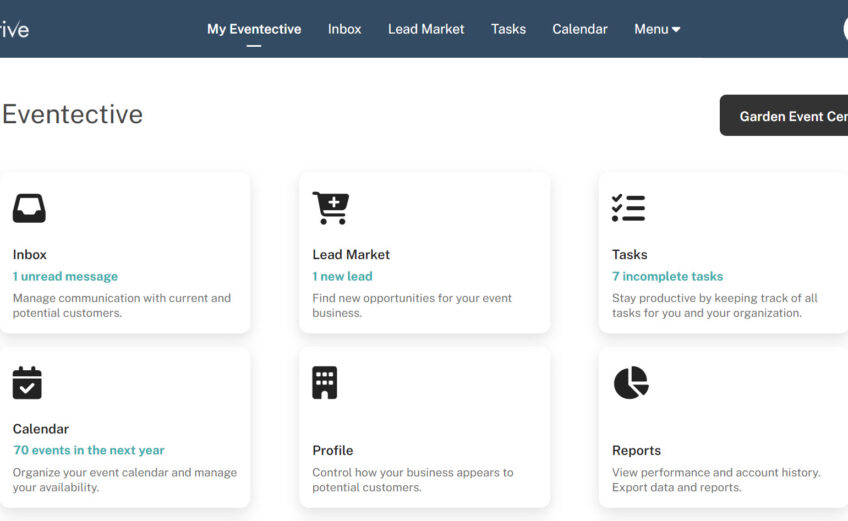Click the Profile building icon

tap(324, 383)
